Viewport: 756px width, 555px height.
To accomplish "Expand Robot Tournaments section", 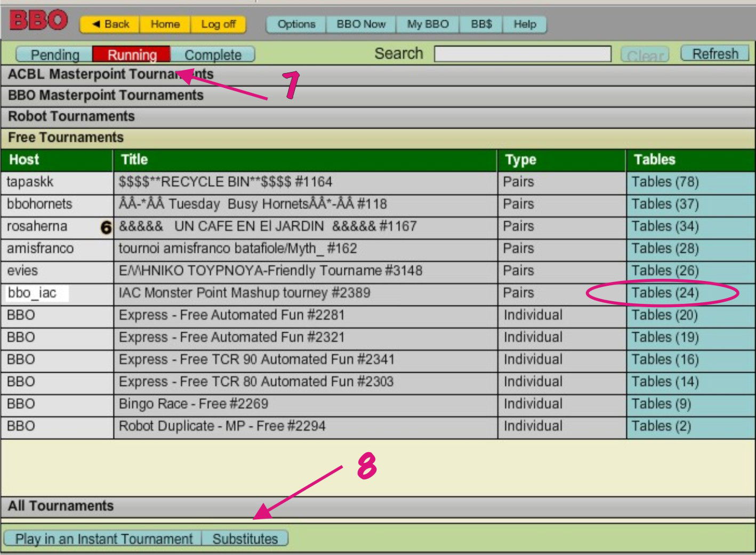I will 378,117.
